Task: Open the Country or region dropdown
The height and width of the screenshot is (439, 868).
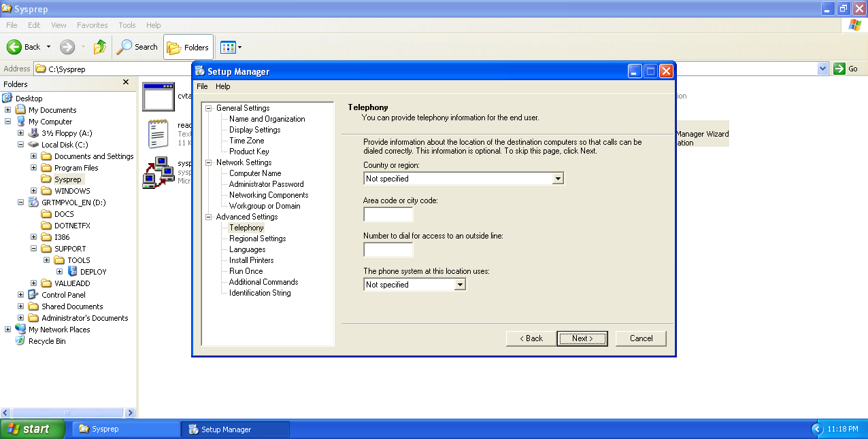Action: (x=558, y=179)
